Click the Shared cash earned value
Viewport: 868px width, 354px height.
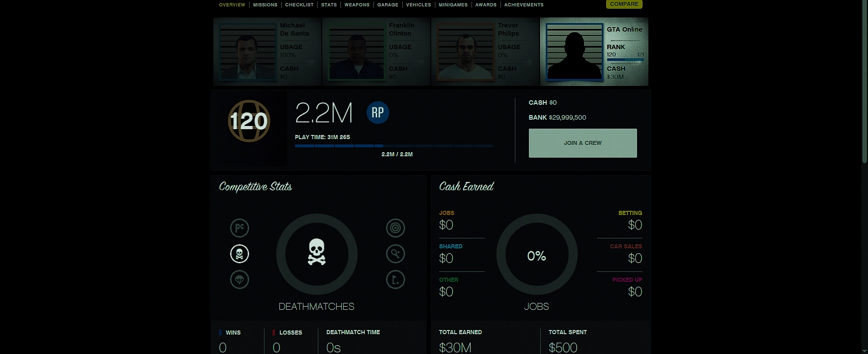(446, 258)
